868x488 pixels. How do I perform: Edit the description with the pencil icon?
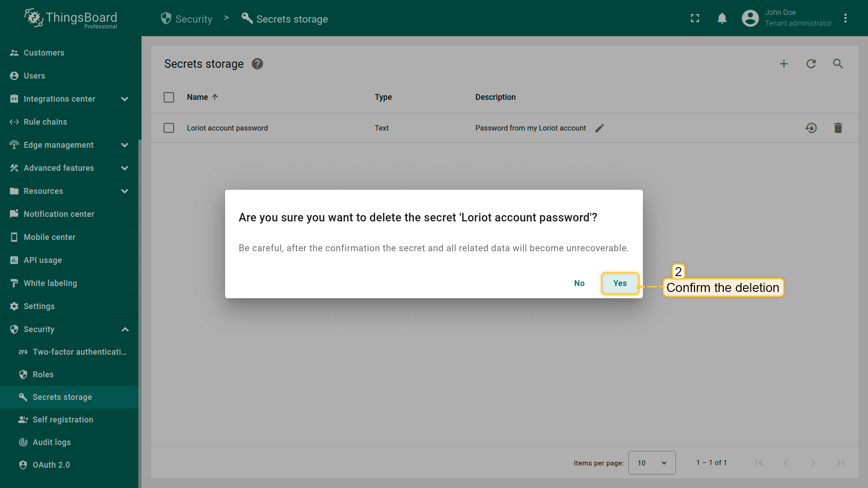click(599, 128)
